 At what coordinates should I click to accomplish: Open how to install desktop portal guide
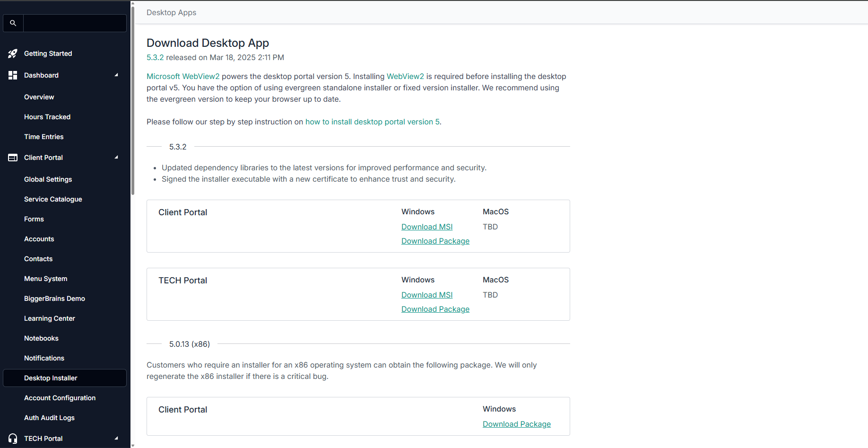[373, 122]
